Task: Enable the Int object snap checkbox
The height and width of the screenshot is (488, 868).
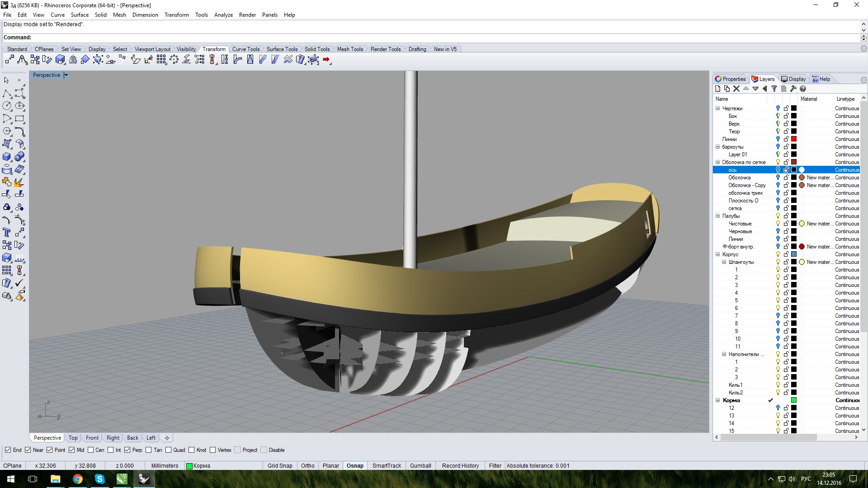Action: (111, 450)
